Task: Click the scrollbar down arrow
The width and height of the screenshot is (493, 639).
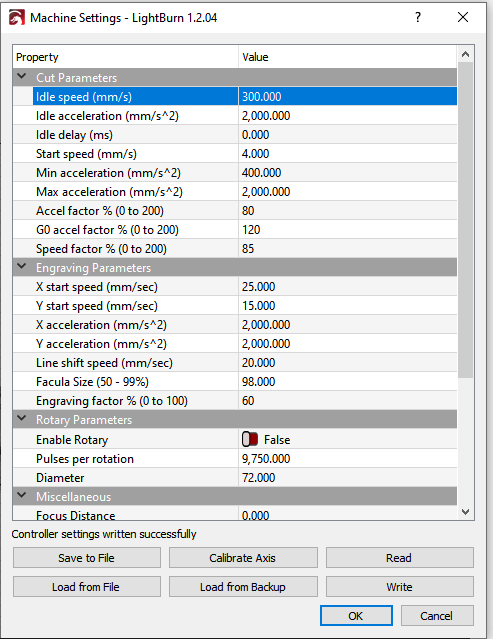Action: coord(466,512)
